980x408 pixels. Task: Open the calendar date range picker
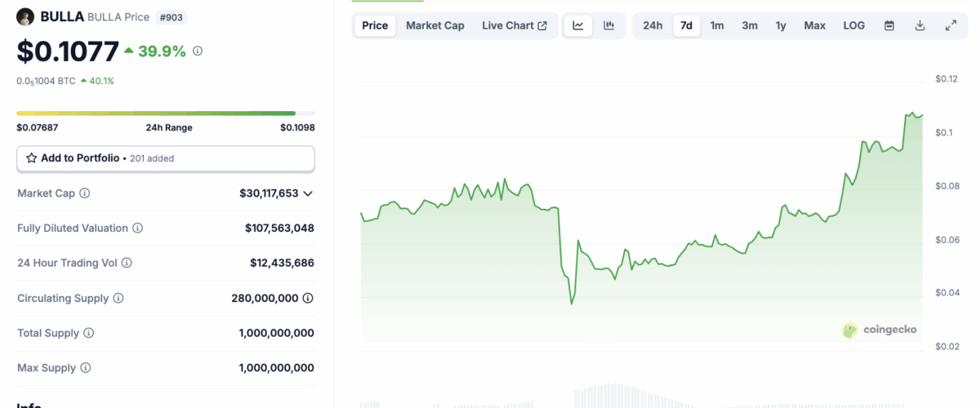point(889,25)
